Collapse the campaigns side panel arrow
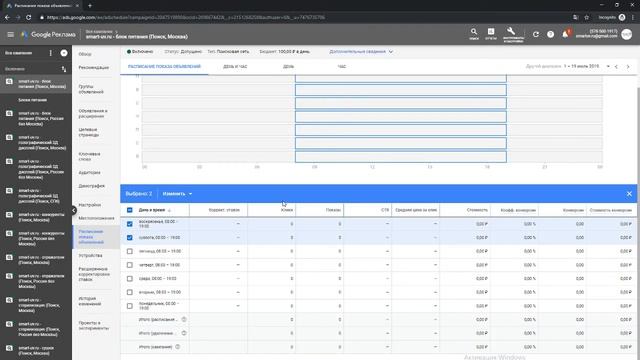The image size is (640, 360). click(x=73, y=211)
